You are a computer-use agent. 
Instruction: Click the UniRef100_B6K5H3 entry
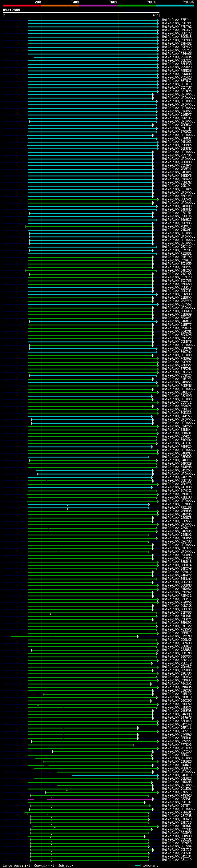(176, 836)
